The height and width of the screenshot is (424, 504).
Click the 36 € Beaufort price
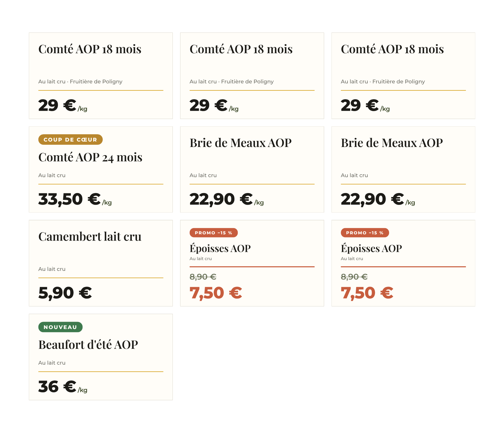click(x=57, y=386)
